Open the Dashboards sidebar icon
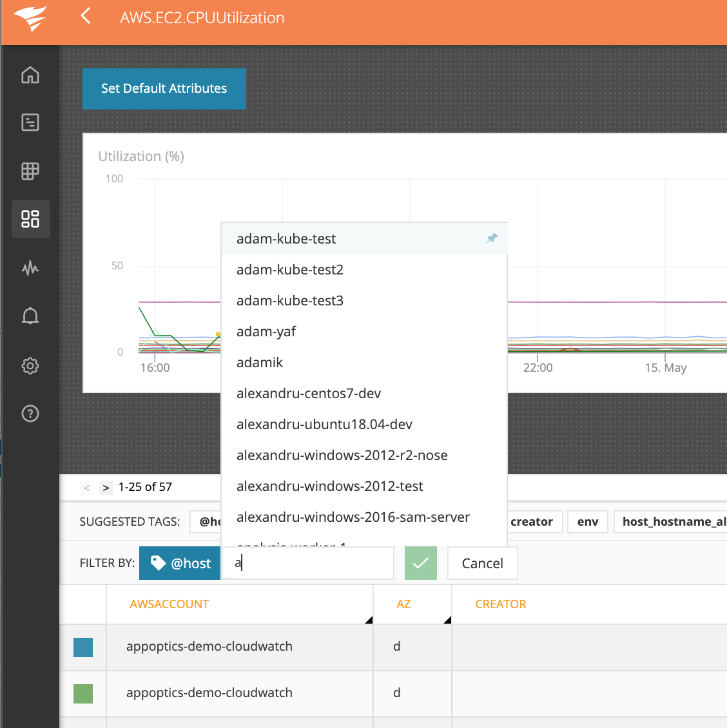727x728 pixels. tap(30, 219)
